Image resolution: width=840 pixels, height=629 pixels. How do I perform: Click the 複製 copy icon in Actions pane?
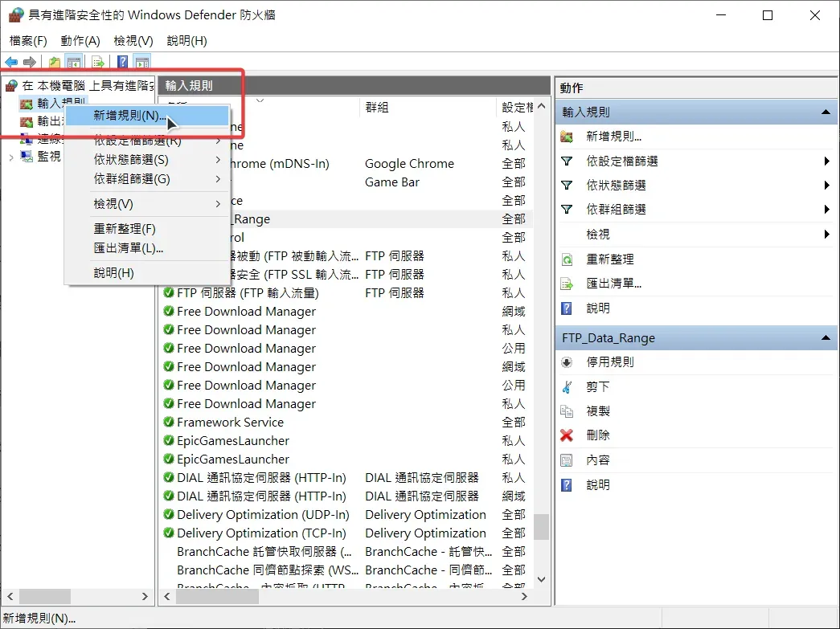tap(567, 411)
